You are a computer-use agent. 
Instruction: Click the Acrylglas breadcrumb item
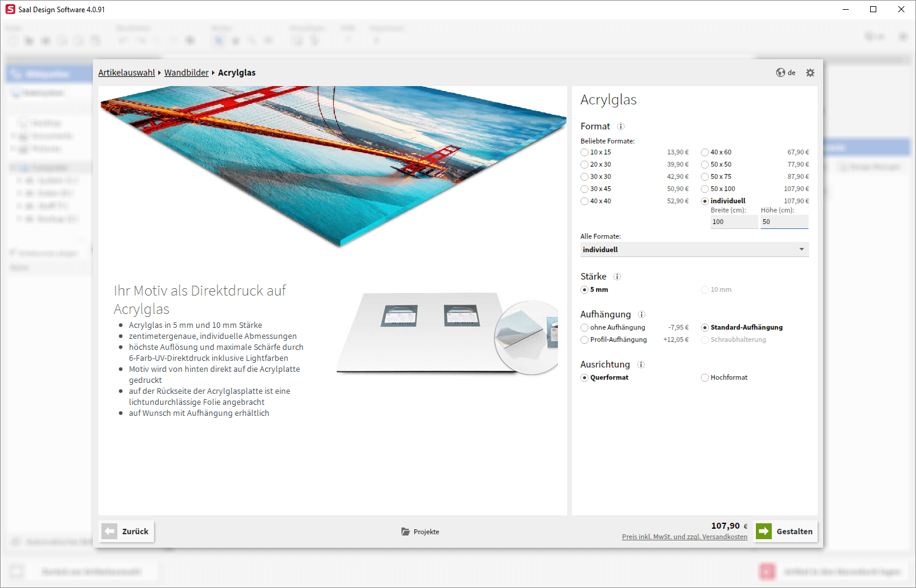[237, 73]
